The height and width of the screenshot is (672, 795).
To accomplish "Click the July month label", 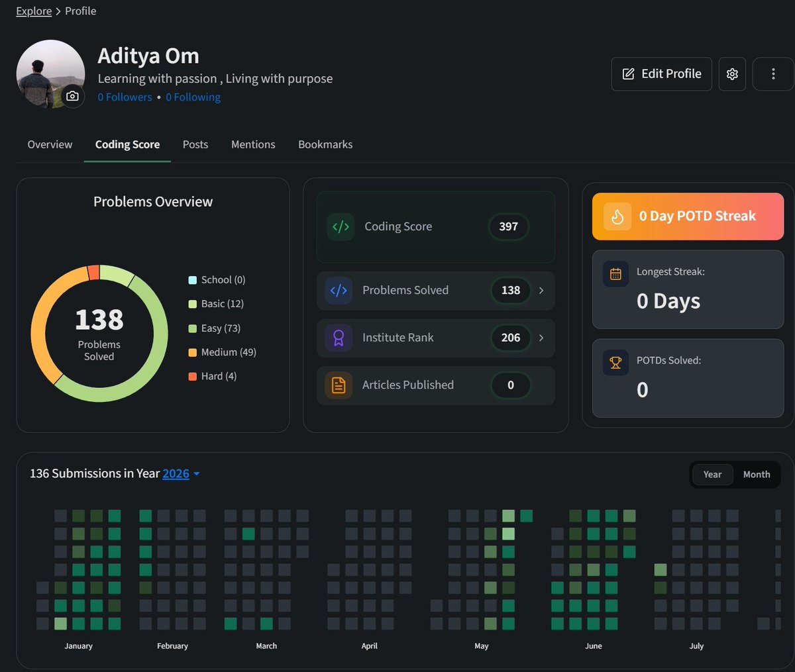I will click(696, 646).
